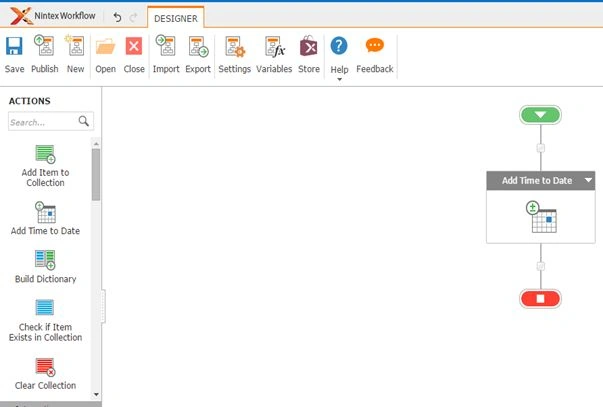
Task: Open Feedback via the orange speech bubble
Action: (375, 45)
